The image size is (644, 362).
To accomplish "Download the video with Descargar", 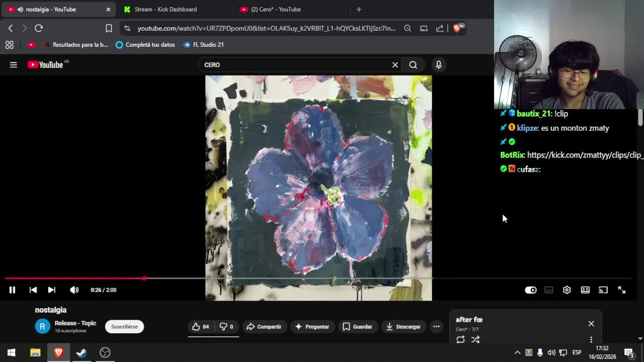I will coord(403,327).
